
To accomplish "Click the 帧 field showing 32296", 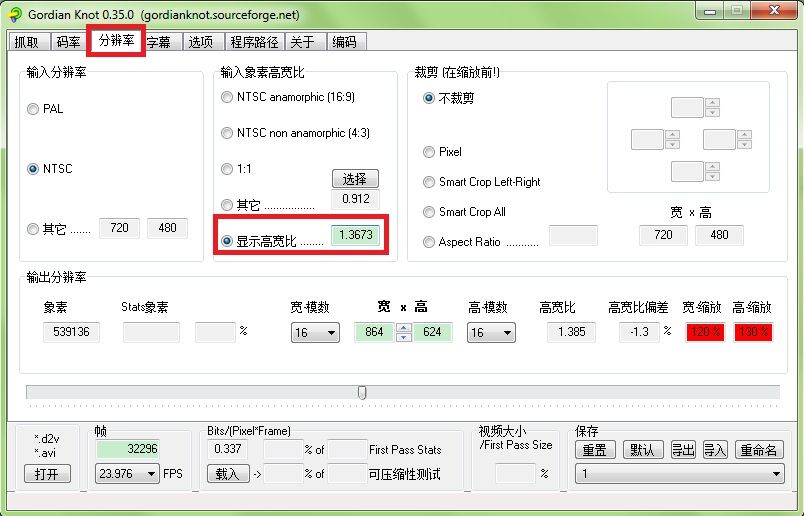I will 127,449.
